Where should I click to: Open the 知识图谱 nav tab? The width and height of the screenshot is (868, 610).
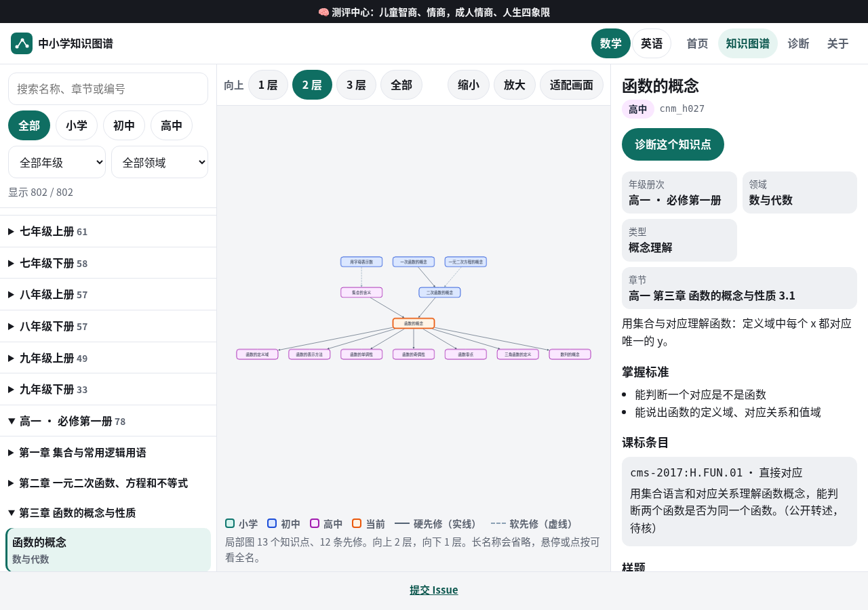(748, 43)
